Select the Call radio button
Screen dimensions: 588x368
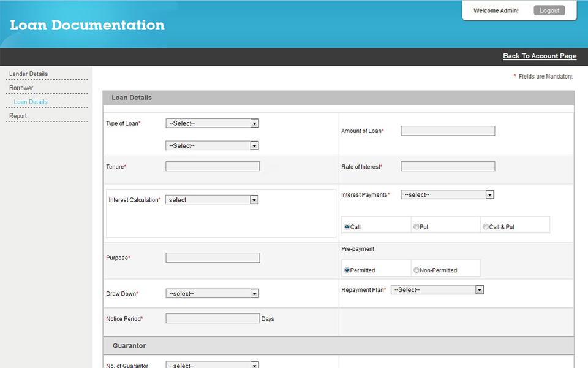point(347,227)
